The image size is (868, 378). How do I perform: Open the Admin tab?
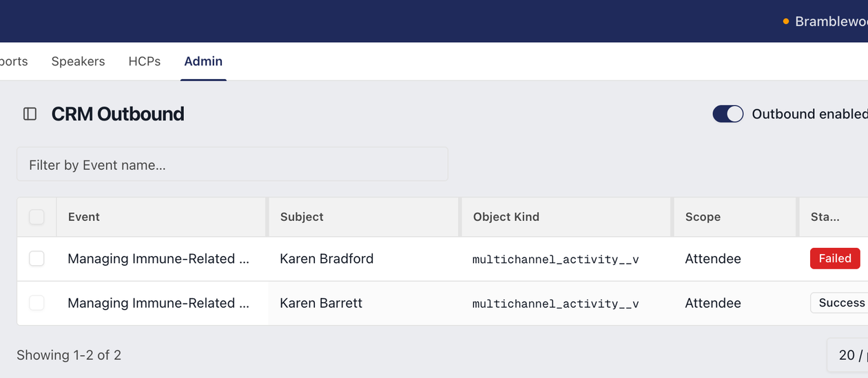(203, 61)
